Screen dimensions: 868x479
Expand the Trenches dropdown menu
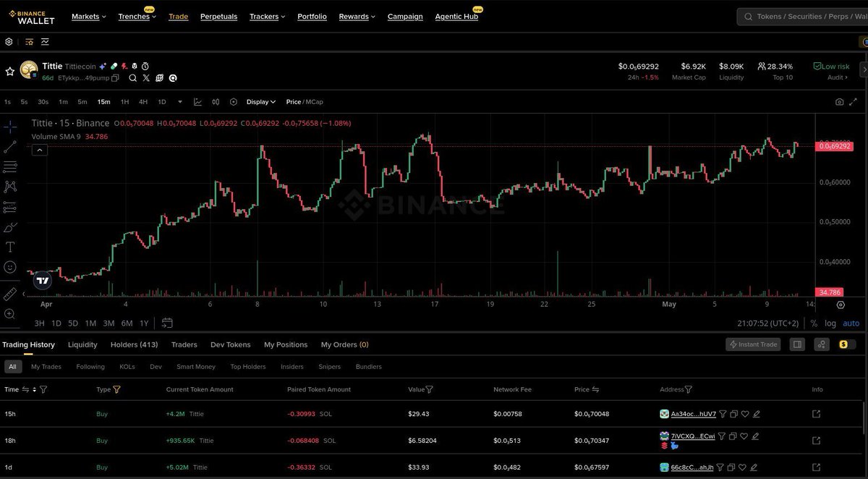point(137,17)
